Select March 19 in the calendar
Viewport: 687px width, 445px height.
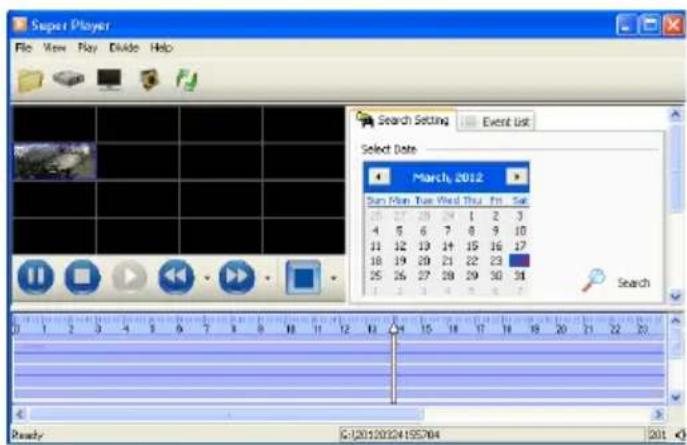pyautogui.click(x=400, y=261)
